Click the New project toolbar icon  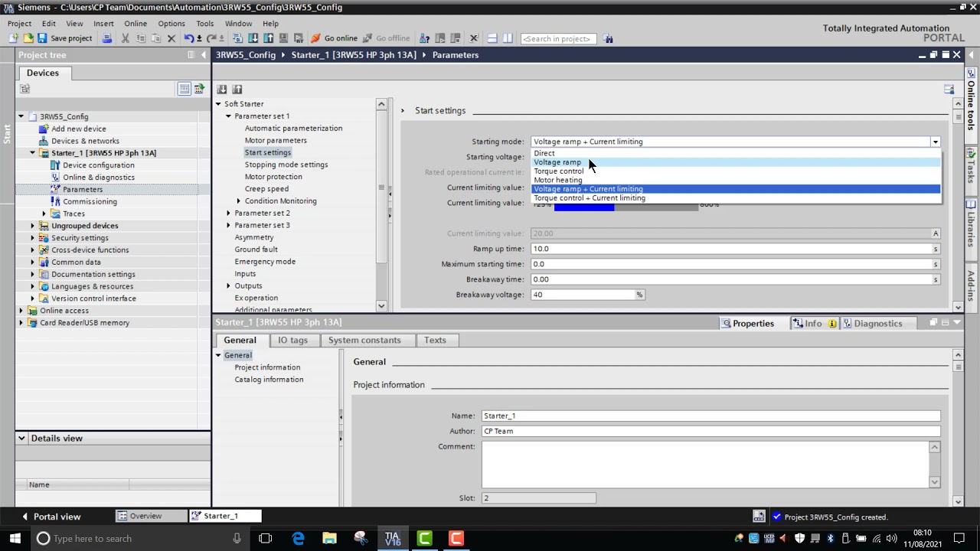14,38
